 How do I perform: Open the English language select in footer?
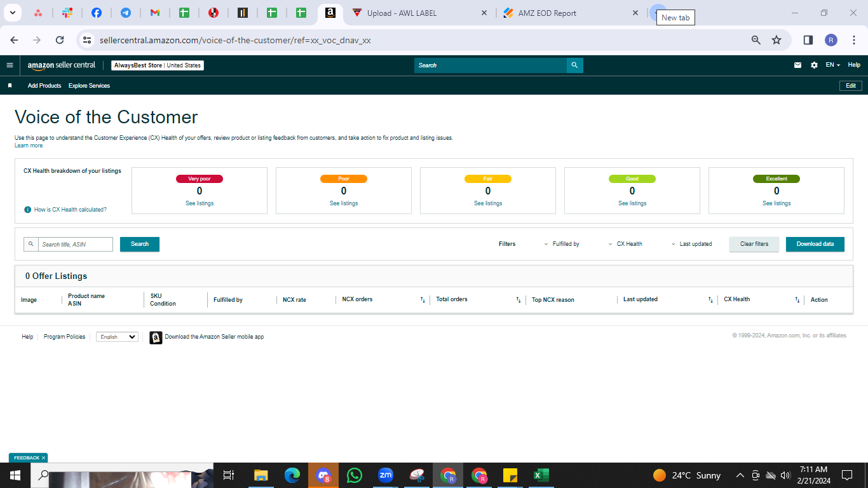tap(117, 337)
